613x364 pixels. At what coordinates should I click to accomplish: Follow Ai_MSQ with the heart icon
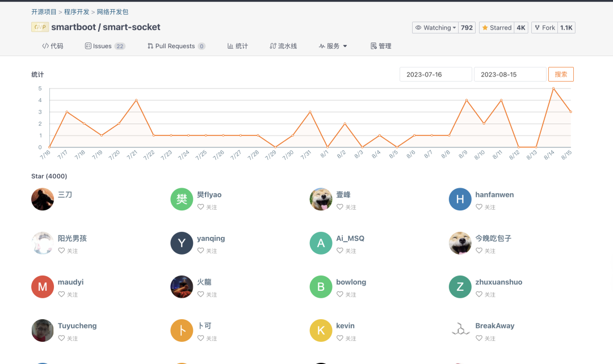pos(340,251)
